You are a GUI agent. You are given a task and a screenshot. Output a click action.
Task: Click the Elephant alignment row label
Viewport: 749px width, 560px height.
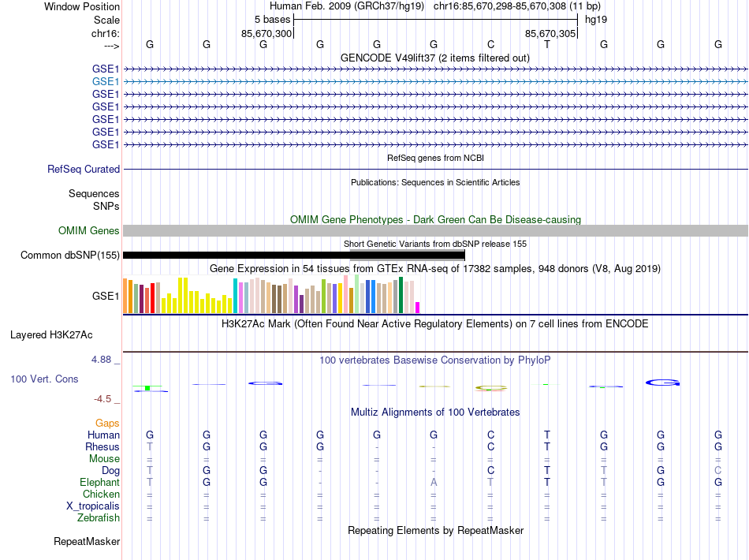(x=99, y=482)
